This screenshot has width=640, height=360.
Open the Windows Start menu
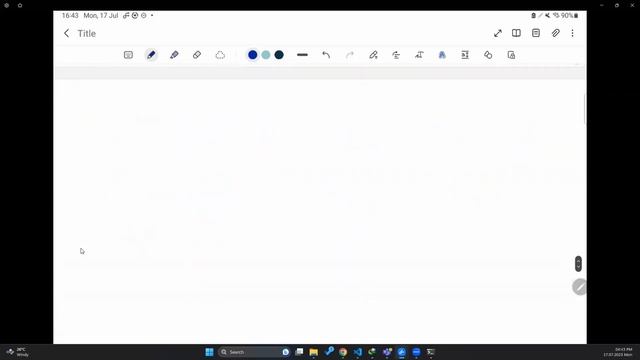pyautogui.click(x=209, y=352)
